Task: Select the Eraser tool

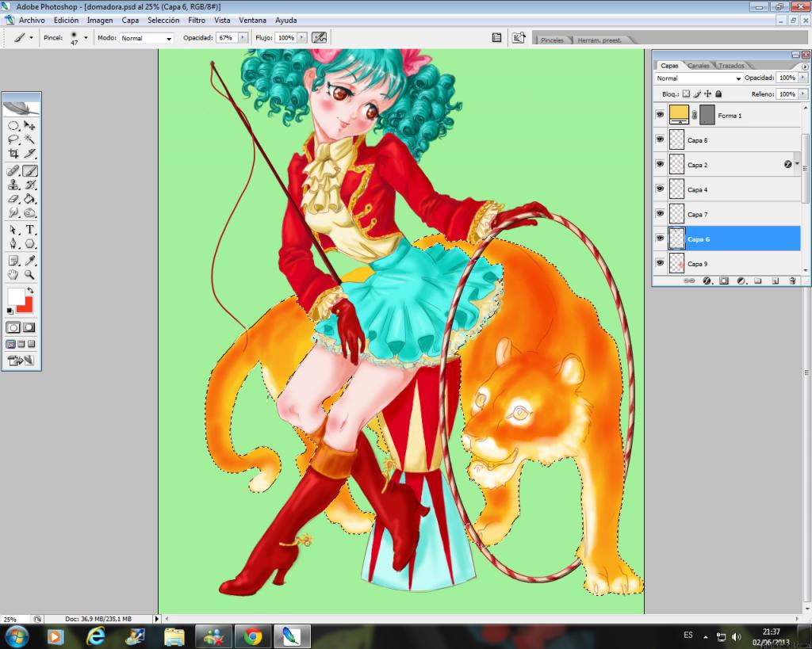Action: point(13,199)
